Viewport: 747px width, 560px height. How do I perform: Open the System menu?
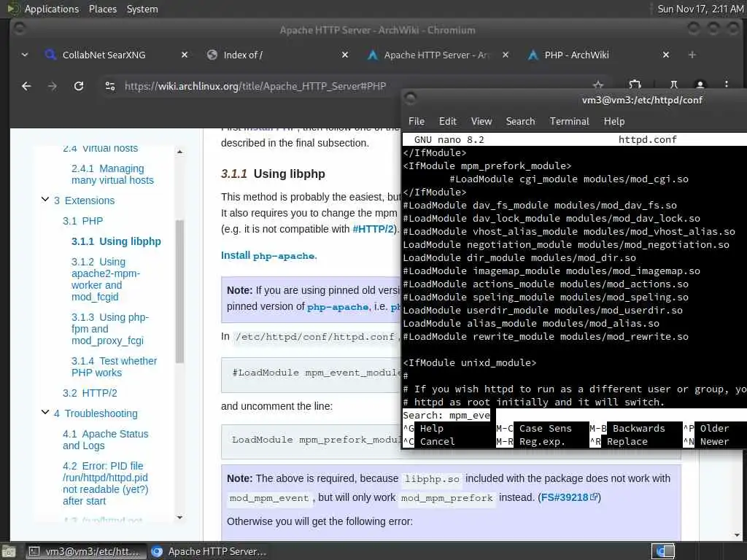[142, 9]
